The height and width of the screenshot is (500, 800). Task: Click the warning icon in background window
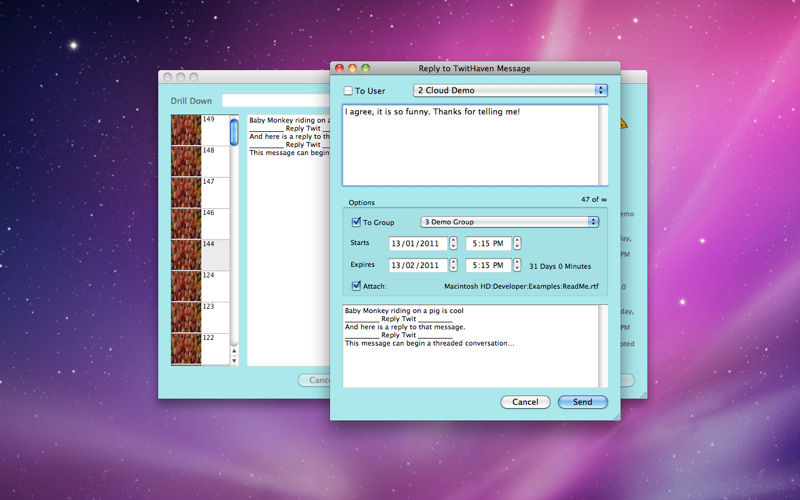[624, 123]
